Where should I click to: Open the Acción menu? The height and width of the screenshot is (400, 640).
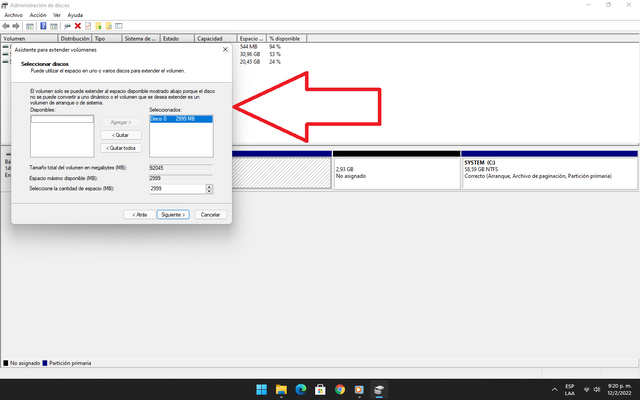38,15
